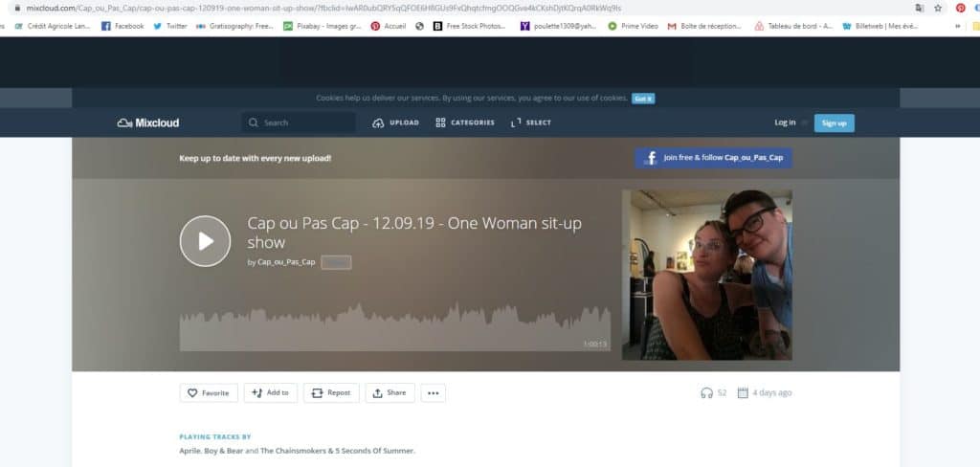Open the show cover photo thumbnail
The height and width of the screenshot is (467, 980).
click(706, 275)
